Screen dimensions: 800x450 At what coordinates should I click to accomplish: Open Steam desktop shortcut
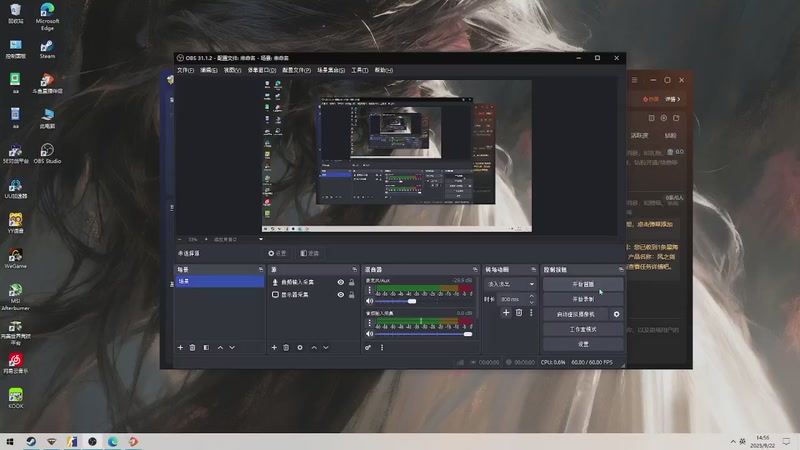point(47,49)
